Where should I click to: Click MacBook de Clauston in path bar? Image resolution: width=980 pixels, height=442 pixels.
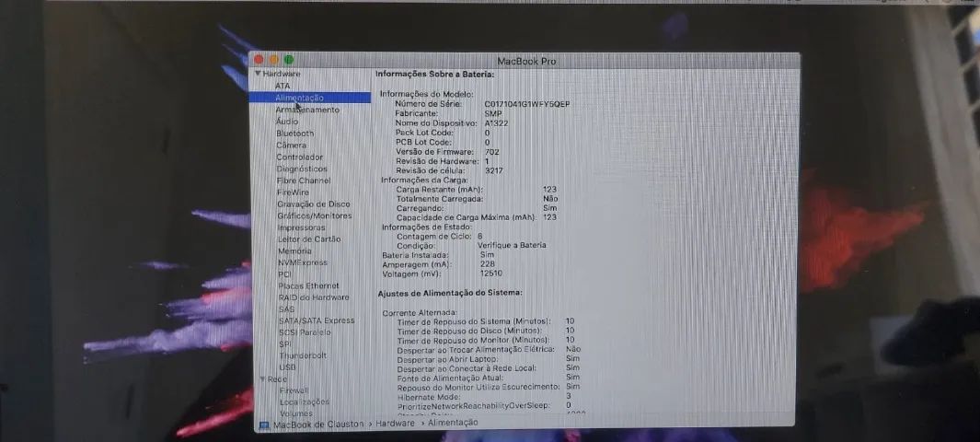point(318,424)
